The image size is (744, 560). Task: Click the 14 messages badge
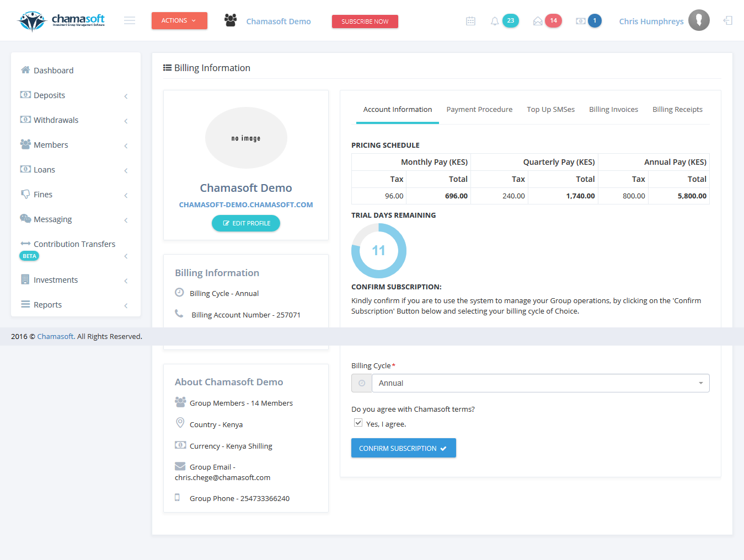tap(554, 21)
